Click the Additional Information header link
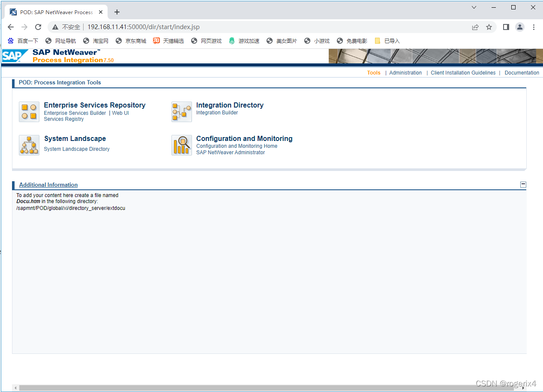The height and width of the screenshot is (392, 543). [48, 185]
